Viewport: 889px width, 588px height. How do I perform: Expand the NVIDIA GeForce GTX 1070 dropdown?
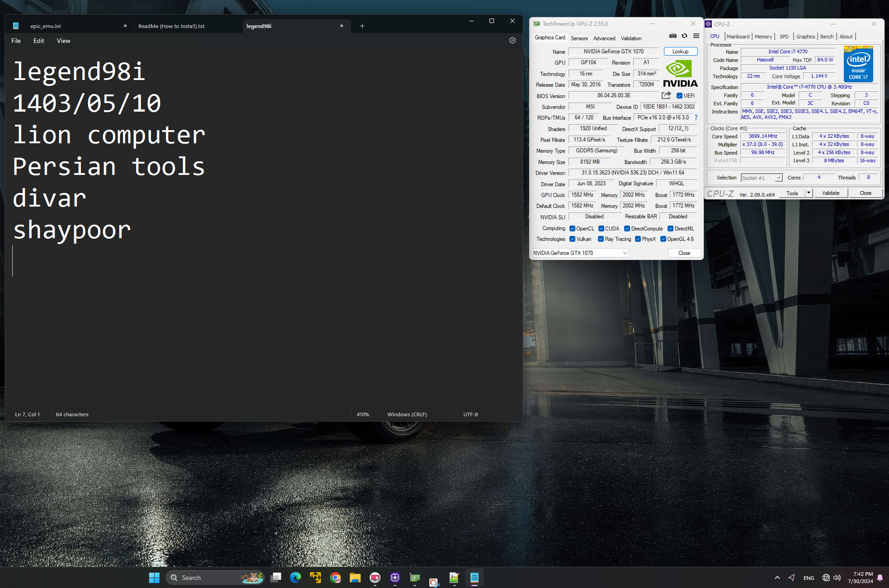click(625, 253)
